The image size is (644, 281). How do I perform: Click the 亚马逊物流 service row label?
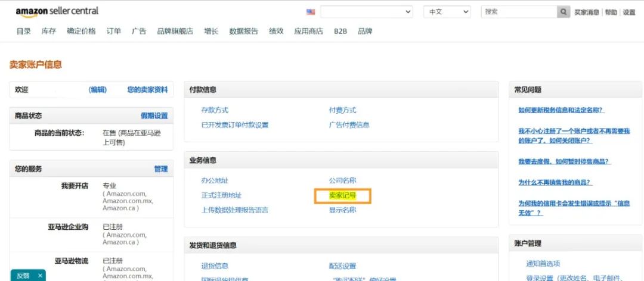point(72,261)
